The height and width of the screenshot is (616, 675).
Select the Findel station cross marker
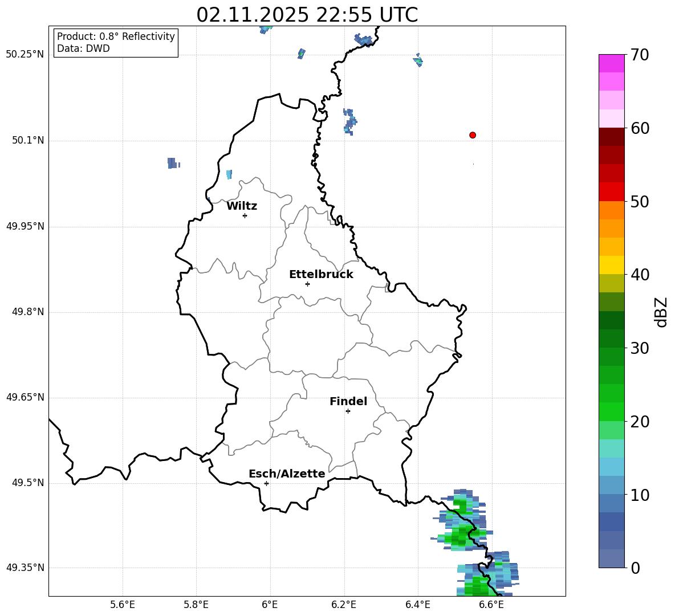click(x=348, y=411)
